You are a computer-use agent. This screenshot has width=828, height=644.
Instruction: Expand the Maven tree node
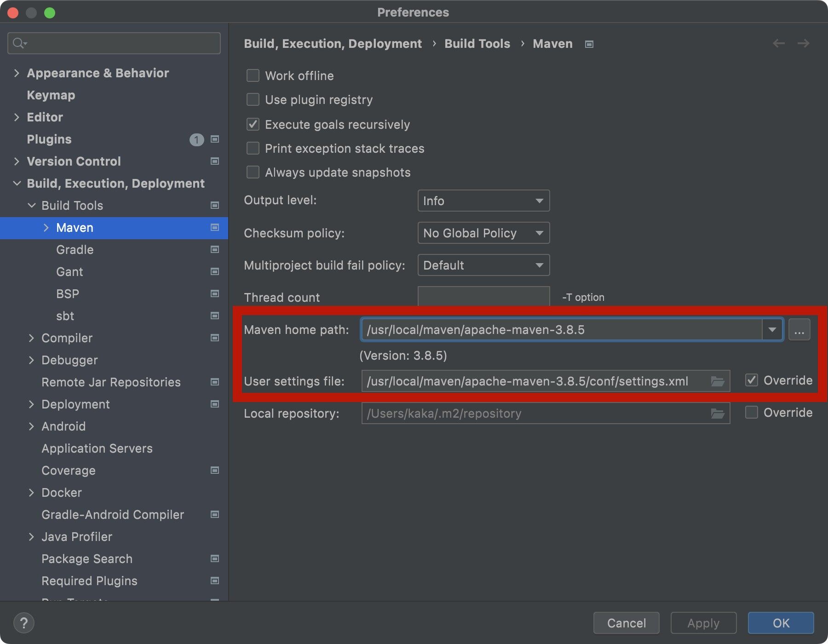[46, 228]
